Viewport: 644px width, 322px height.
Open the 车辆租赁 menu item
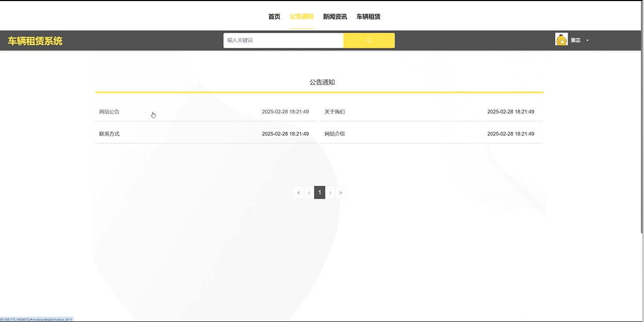(369, 16)
